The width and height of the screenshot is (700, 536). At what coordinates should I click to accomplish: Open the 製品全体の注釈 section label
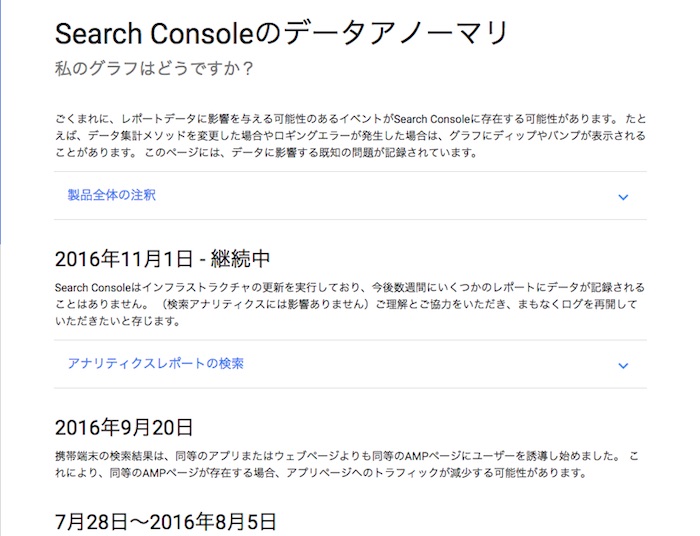(x=111, y=195)
